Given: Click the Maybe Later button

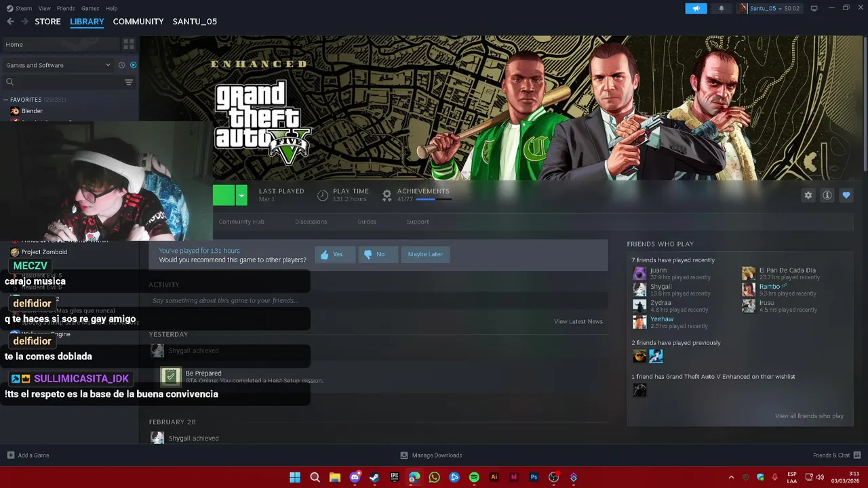Looking at the screenshot, I should point(425,254).
